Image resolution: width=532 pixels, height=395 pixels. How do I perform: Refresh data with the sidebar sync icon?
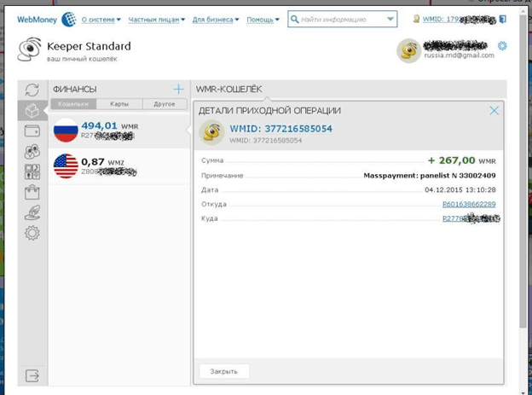[x=32, y=90]
